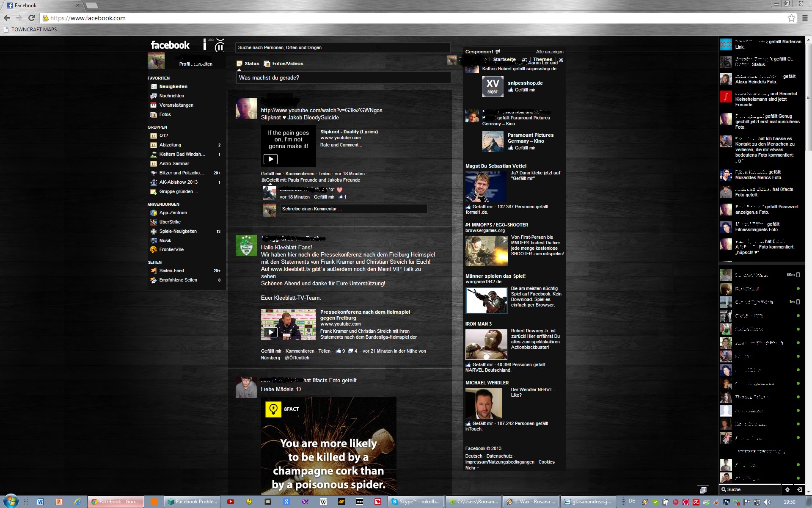
Task: Like snipesshop.de with Gefällt mir
Action: coord(524,90)
